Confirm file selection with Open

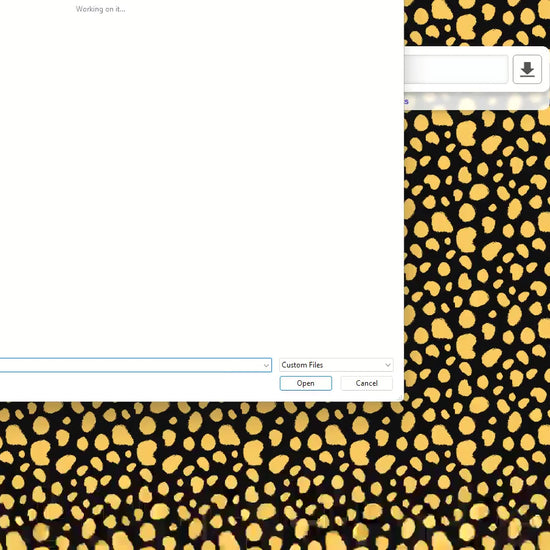[306, 383]
